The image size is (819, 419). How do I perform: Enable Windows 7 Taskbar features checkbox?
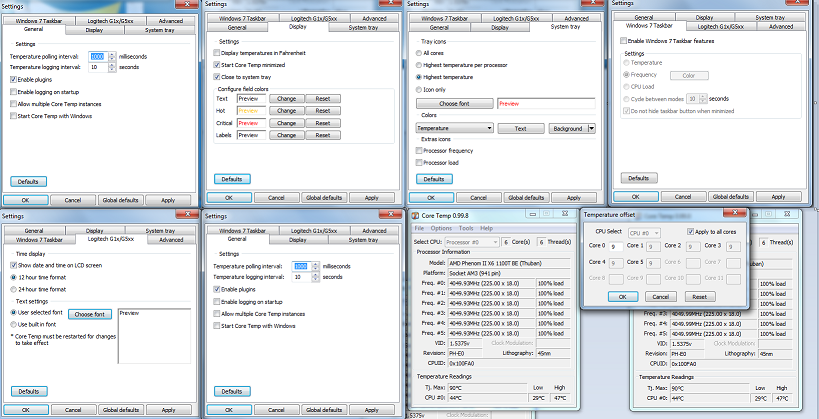pos(620,40)
